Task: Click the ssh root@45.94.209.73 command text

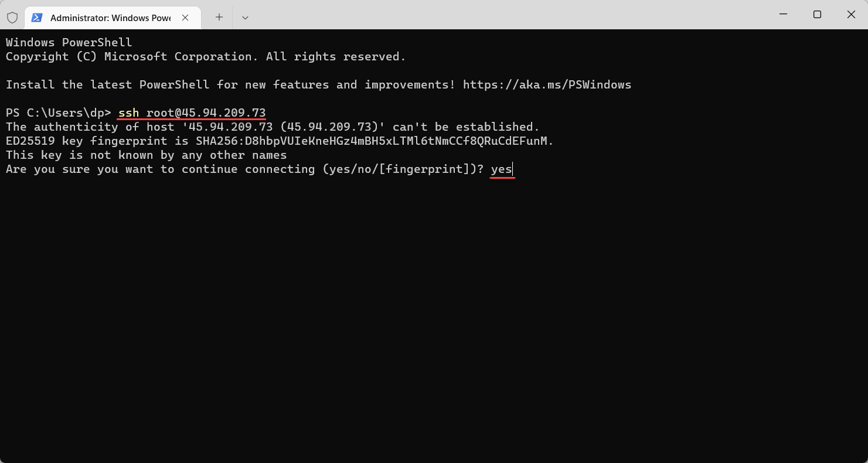Action: 192,113
